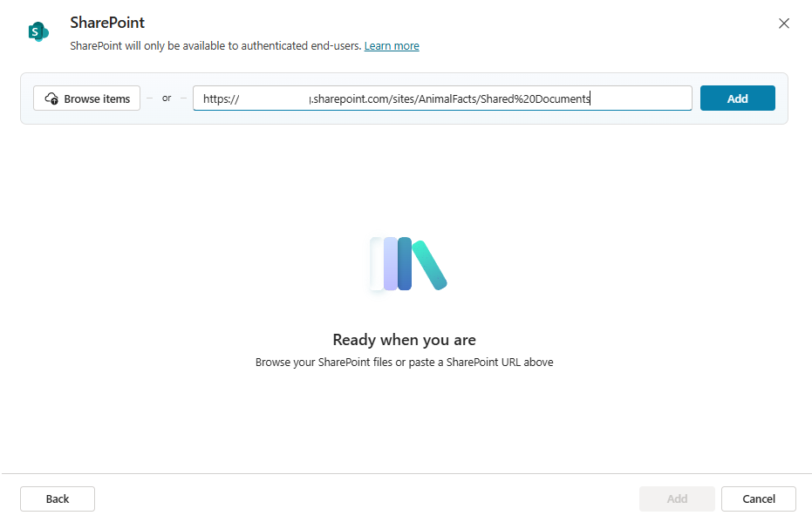Click the SharePoint title text
This screenshot has width=812, height=529.
[107, 23]
